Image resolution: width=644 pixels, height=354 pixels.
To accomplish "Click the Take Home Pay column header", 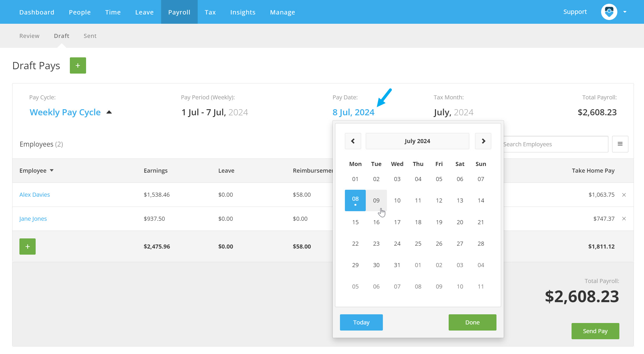I will pos(593,171).
